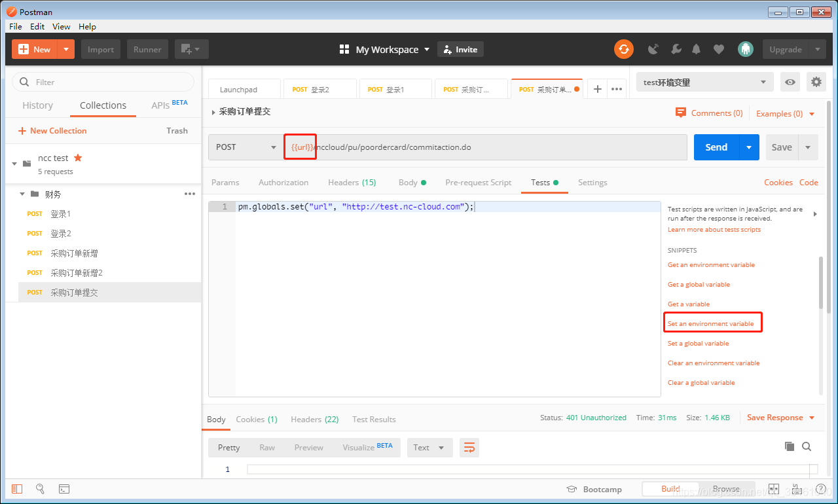
Task: Toggle sidebar icon in status bar
Action: (17, 489)
